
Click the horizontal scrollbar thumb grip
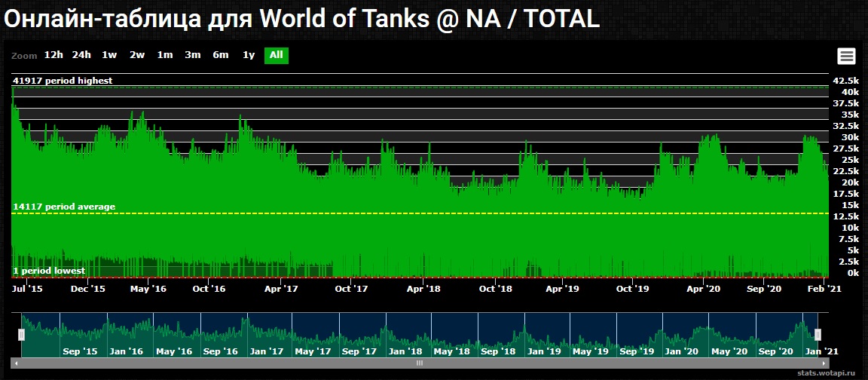click(x=420, y=363)
